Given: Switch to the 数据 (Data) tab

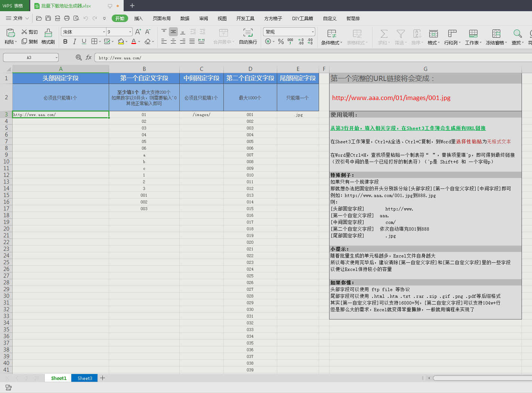Looking at the screenshot, I should pyautogui.click(x=185, y=18).
